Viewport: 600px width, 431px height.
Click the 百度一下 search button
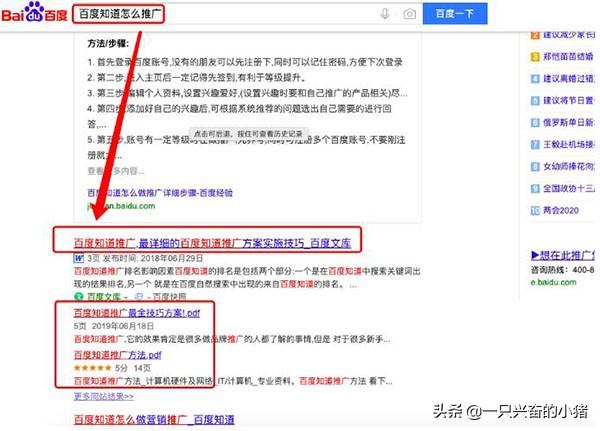(455, 13)
